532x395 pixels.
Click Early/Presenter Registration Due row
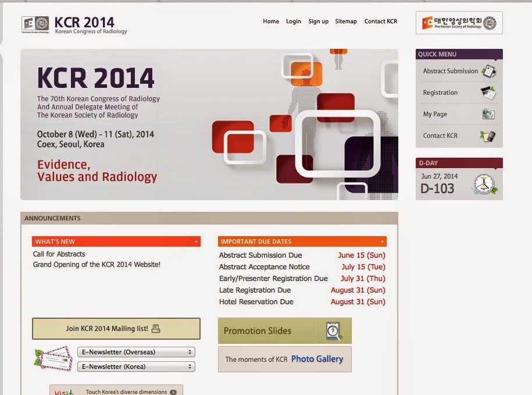302,279
